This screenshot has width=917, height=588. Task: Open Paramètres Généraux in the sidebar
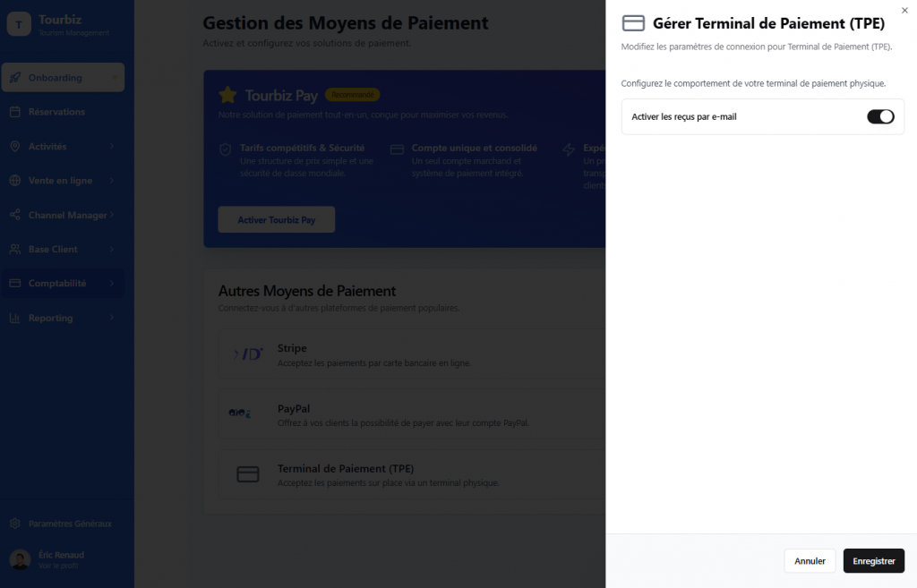(x=70, y=524)
